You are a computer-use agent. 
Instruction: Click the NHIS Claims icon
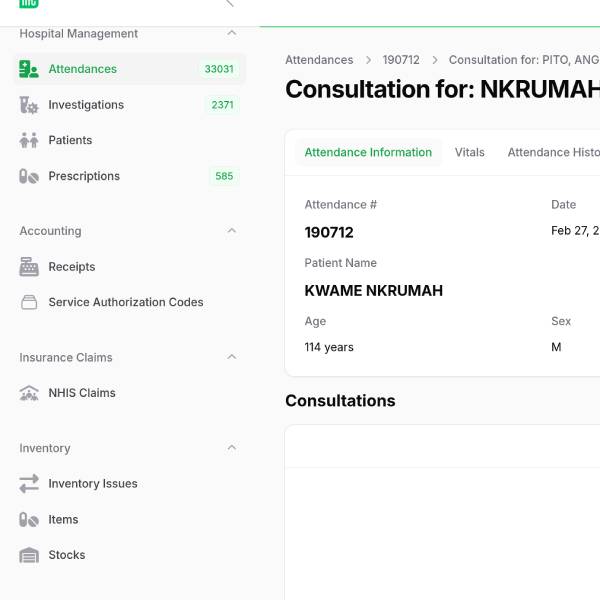(29, 393)
